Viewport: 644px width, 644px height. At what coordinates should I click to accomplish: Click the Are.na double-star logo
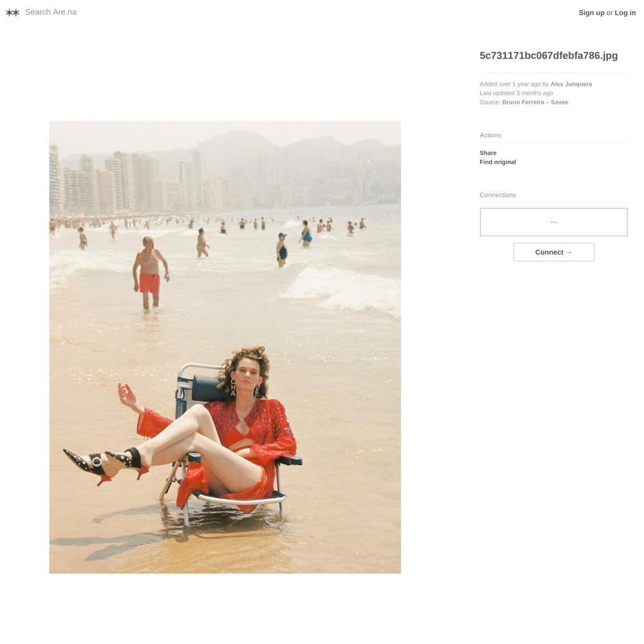[13, 12]
